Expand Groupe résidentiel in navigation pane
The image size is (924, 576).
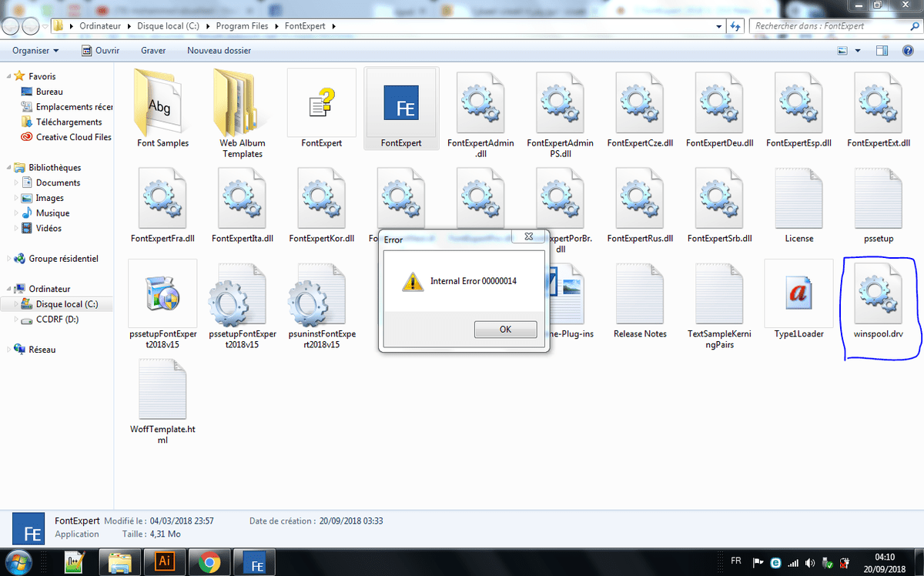(8, 259)
